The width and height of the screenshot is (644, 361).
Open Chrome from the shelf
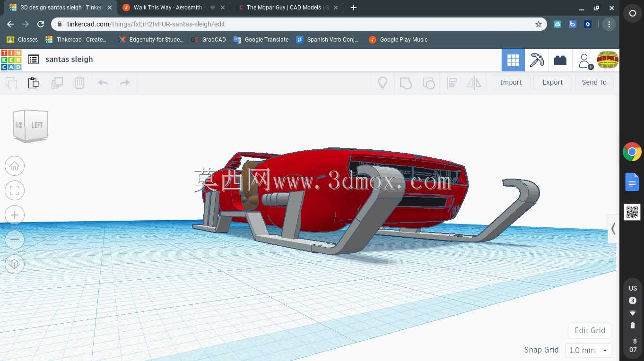tap(632, 152)
